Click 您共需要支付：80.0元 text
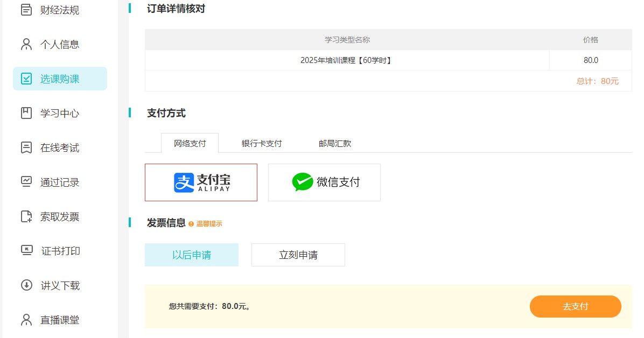Image resolution: width=644 pixels, height=338 pixels. pos(209,306)
